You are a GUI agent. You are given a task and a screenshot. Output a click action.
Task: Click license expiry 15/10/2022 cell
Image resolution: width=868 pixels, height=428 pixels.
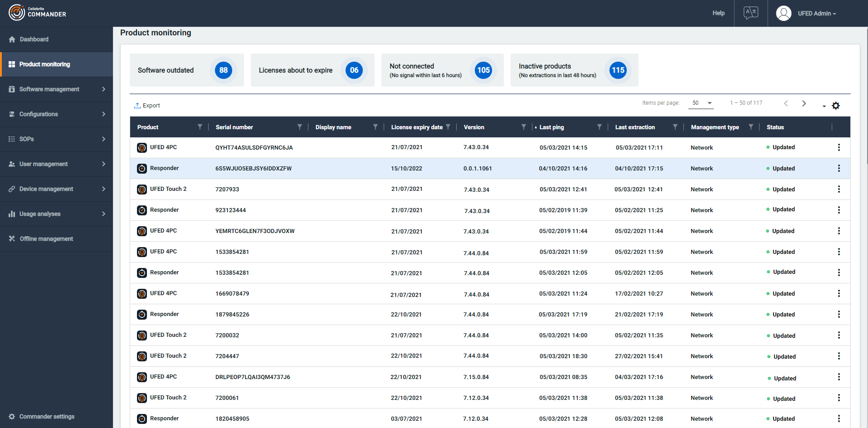point(406,169)
